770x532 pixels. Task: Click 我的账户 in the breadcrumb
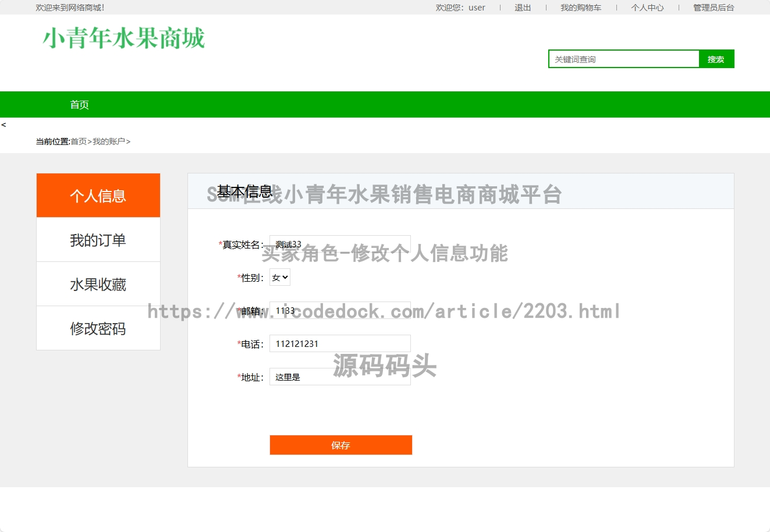click(x=109, y=141)
